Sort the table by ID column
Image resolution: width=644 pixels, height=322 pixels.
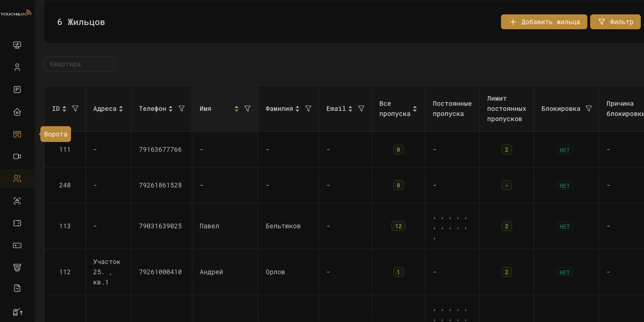click(x=64, y=109)
